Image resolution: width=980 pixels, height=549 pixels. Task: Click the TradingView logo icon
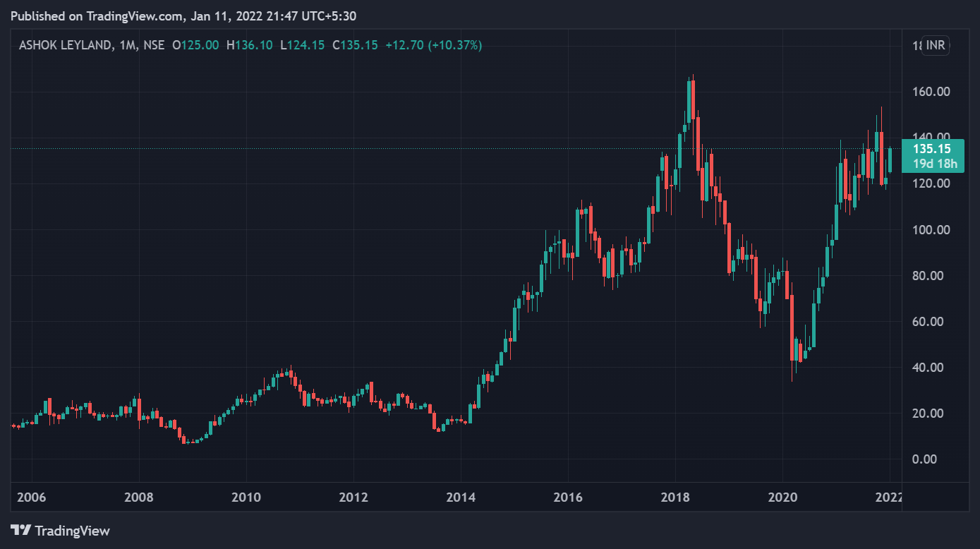[20, 530]
